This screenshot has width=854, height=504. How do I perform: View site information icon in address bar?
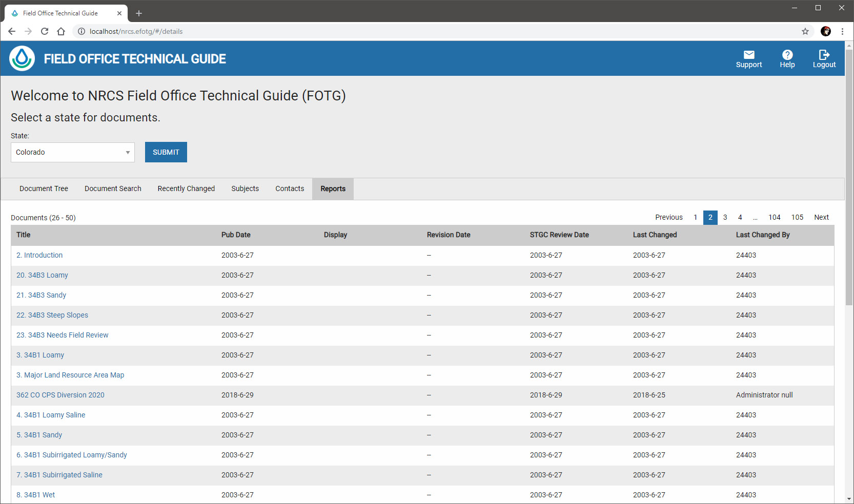pos(81,31)
